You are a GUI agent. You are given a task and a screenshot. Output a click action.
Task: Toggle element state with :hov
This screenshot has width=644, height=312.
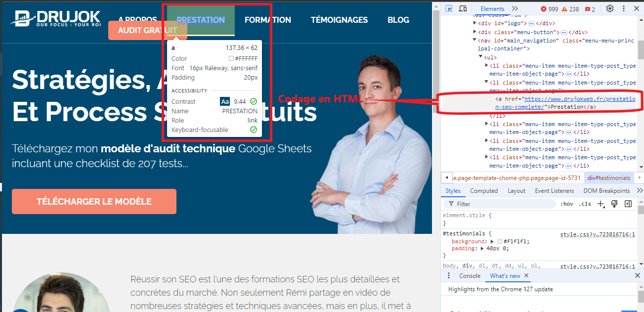(x=566, y=204)
